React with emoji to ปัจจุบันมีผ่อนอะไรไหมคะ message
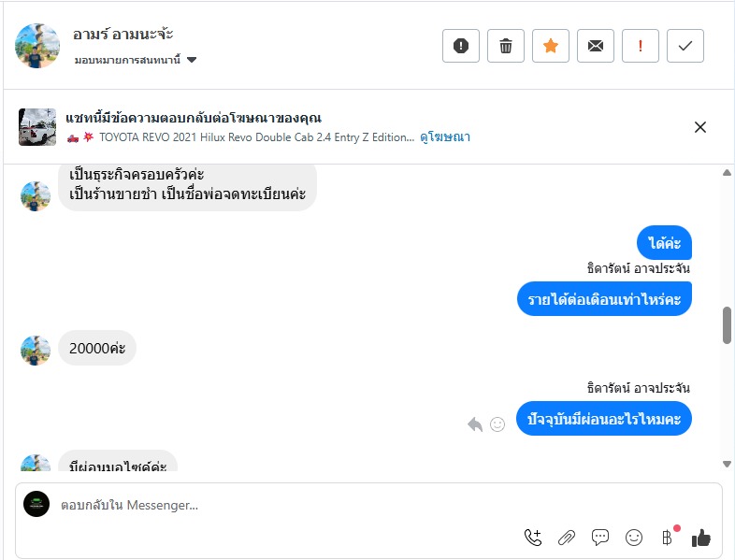 click(x=497, y=424)
